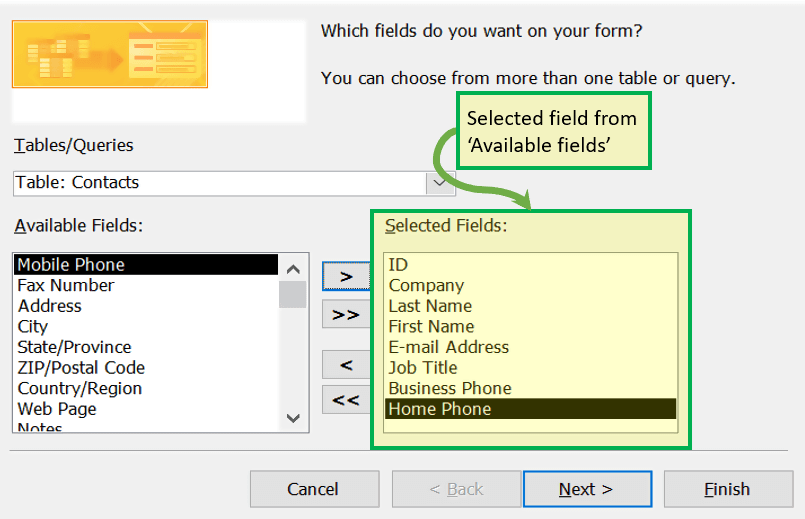Remove all fields with double left arrow
805x519 pixels.
[346, 399]
